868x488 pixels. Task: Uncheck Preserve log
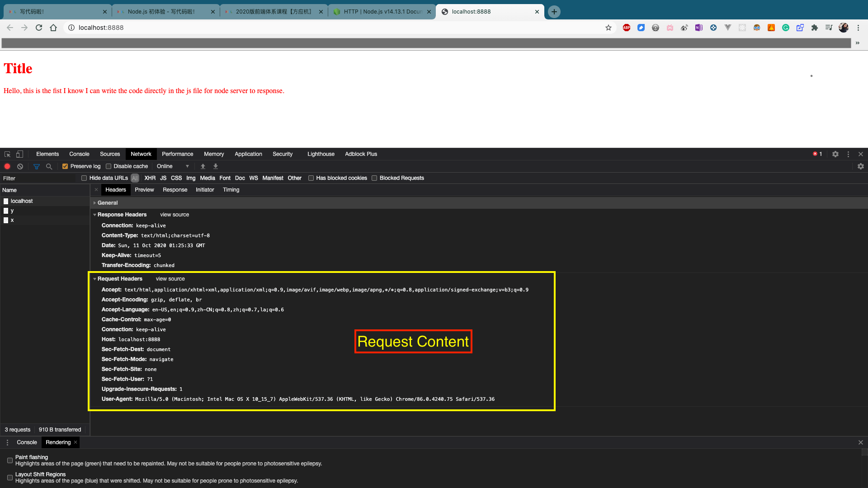(x=65, y=166)
